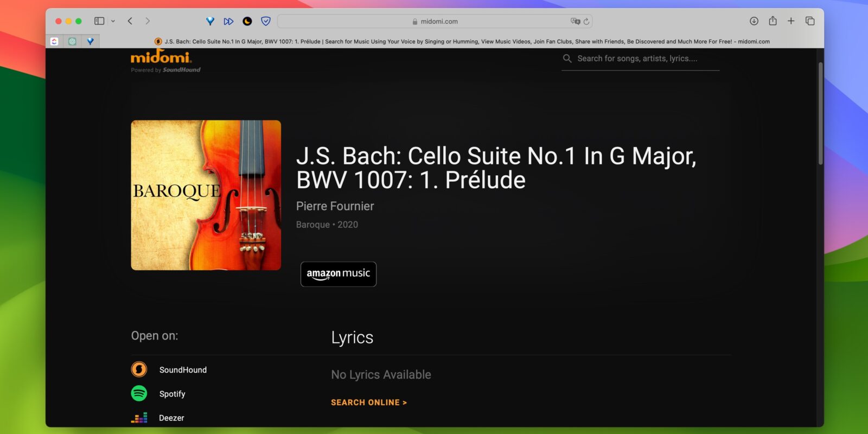
Task: Go back to the previous page
Action: [130, 21]
